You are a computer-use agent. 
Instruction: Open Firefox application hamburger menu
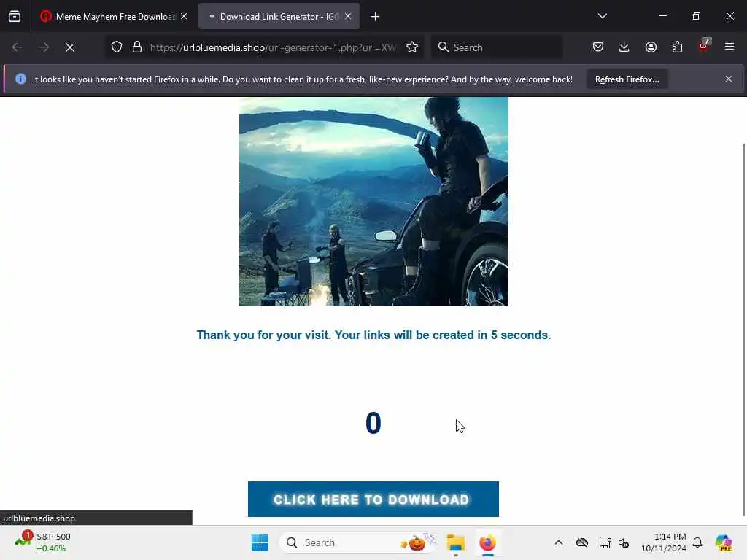click(729, 47)
